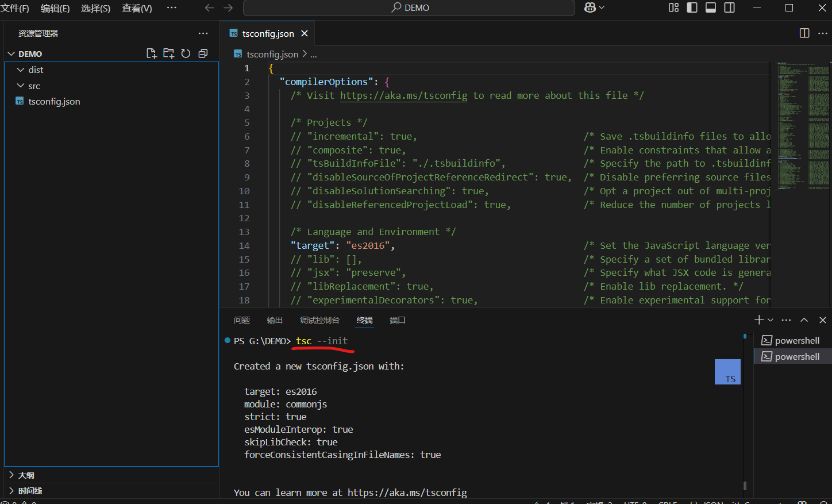Split the editor to the right
The width and height of the screenshot is (832, 504).
tap(804, 33)
